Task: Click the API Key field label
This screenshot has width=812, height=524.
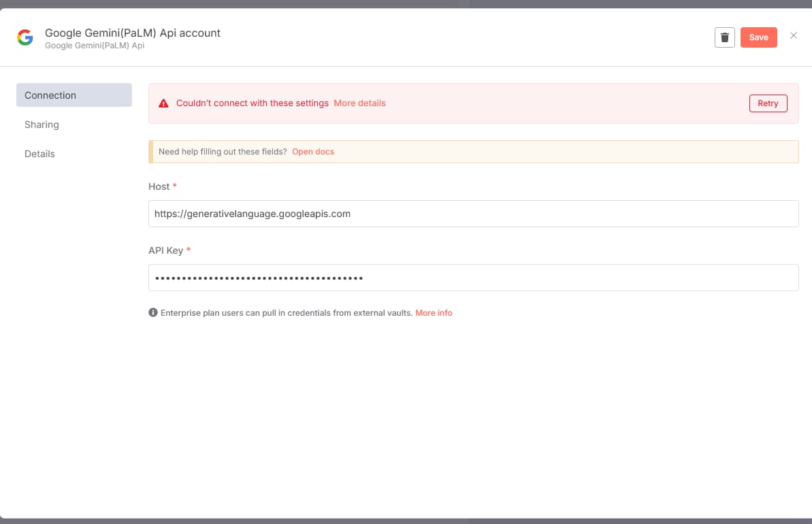Action: pyautogui.click(x=165, y=250)
